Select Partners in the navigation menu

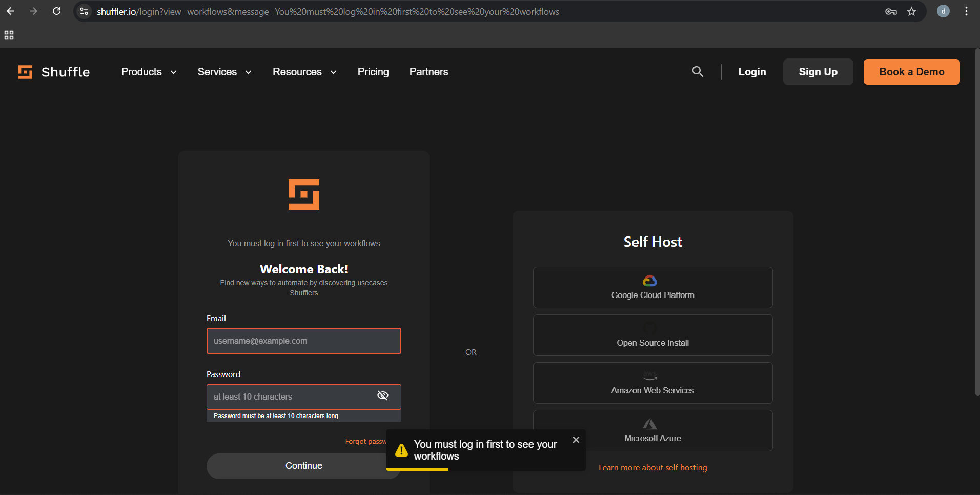428,72
